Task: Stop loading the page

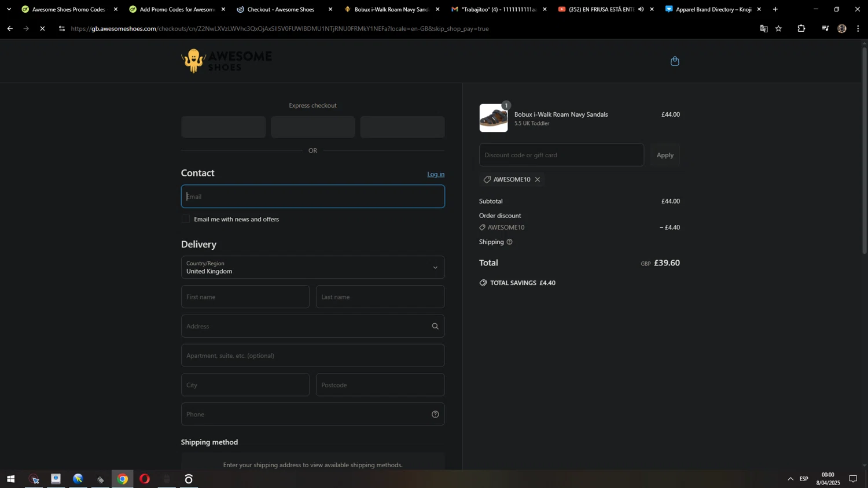Action: pyautogui.click(x=42, y=28)
